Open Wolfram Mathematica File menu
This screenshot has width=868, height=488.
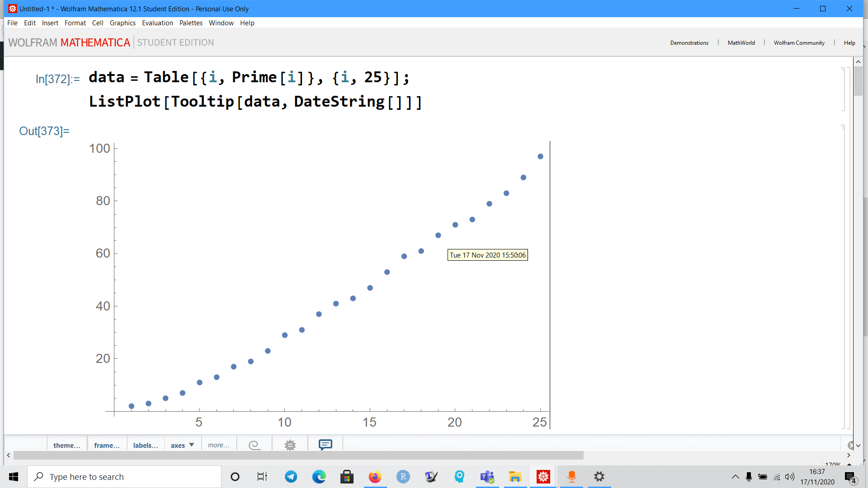pyautogui.click(x=12, y=23)
